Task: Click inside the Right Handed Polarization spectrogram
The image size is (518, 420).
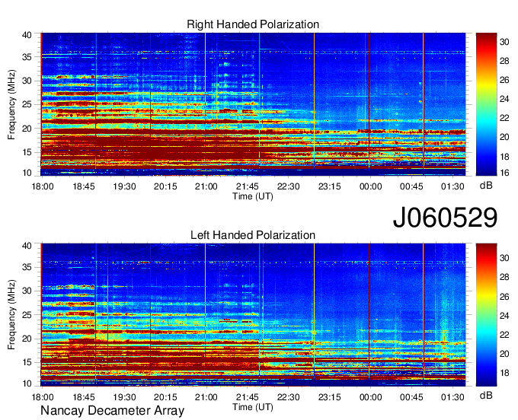Action: tap(253, 104)
